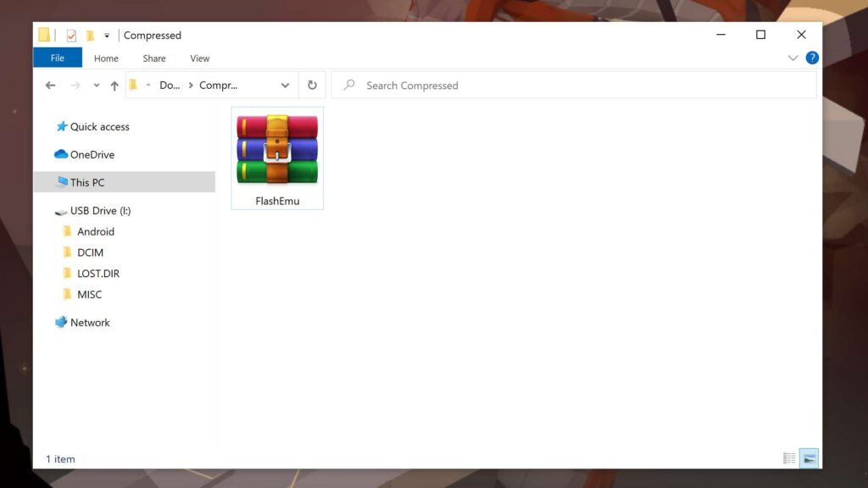Click the Search Compressed input field
Screen dimensions: 868x488
point(574,86)
